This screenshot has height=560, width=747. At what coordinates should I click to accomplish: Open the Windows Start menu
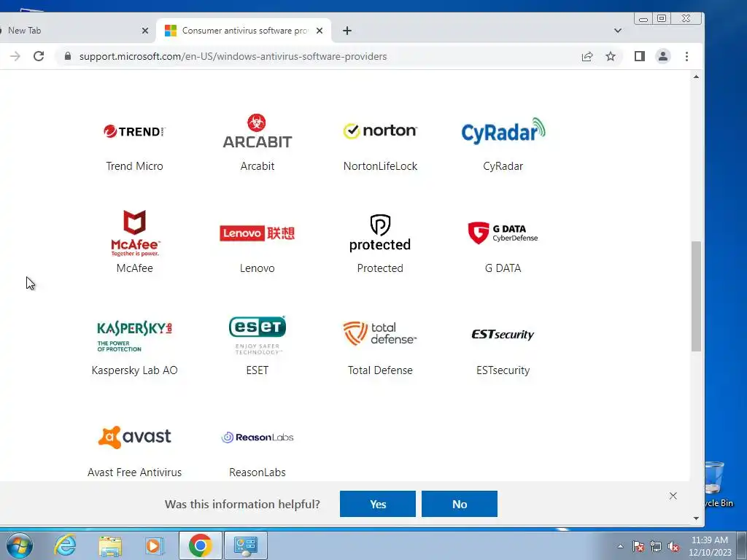20,545
